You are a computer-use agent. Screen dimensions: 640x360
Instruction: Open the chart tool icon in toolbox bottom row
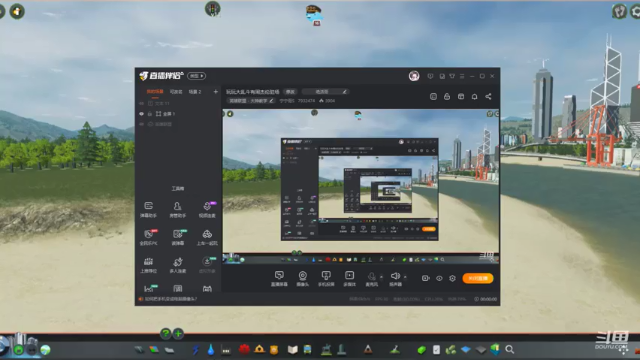point(149,289)
